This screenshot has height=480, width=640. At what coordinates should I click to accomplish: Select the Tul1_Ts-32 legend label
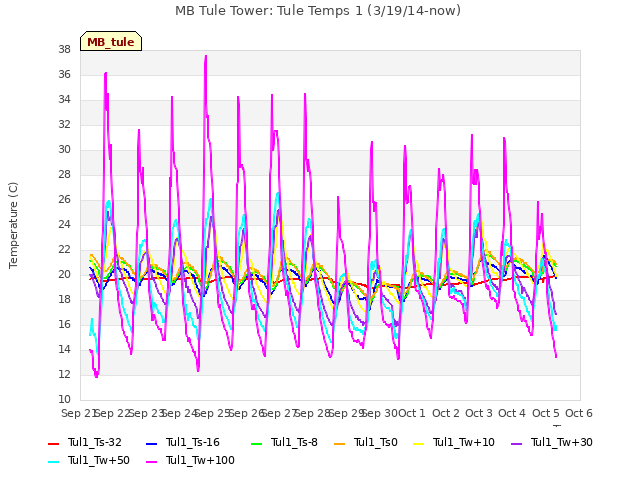click(95, 442)
